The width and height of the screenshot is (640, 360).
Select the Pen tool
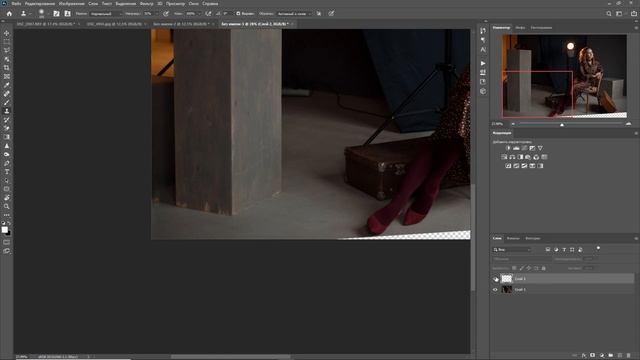click(x=7, y=163)
